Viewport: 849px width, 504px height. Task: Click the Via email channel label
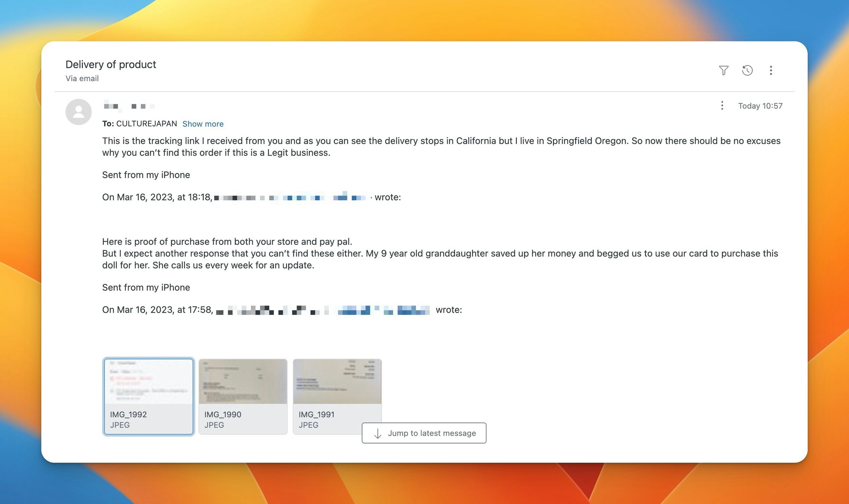pyautogui.click(x=82, y=78)
